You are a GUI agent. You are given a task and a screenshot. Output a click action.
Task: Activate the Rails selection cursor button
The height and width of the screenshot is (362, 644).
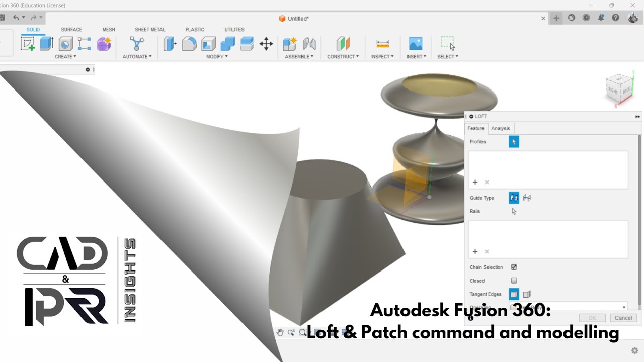tap(514, 211)
